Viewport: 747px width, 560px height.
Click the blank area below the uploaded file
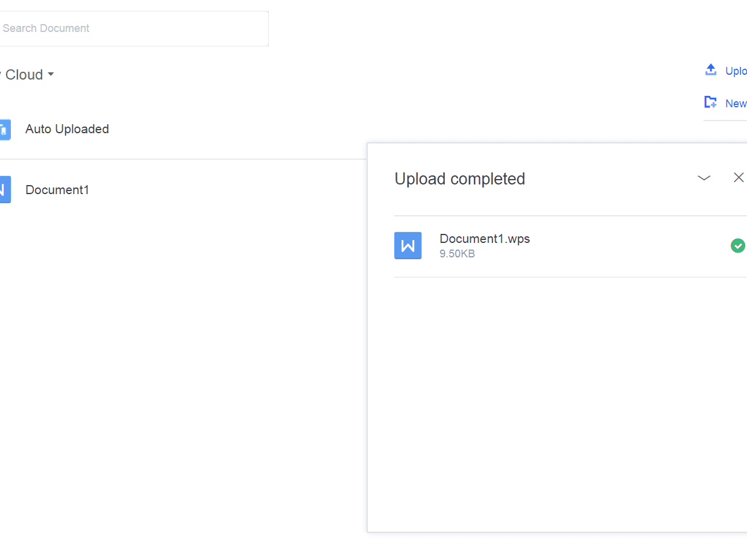[x=555, y=398]
